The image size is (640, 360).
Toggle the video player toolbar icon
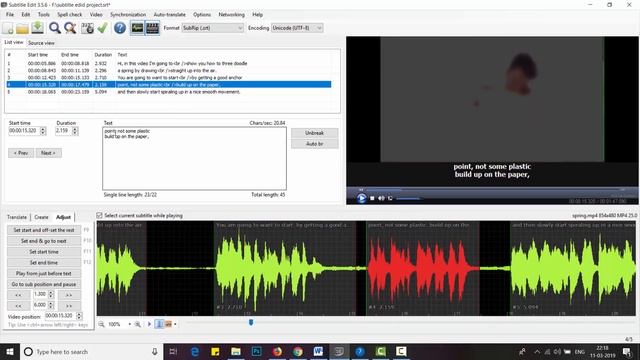click(x=152, y=28)
